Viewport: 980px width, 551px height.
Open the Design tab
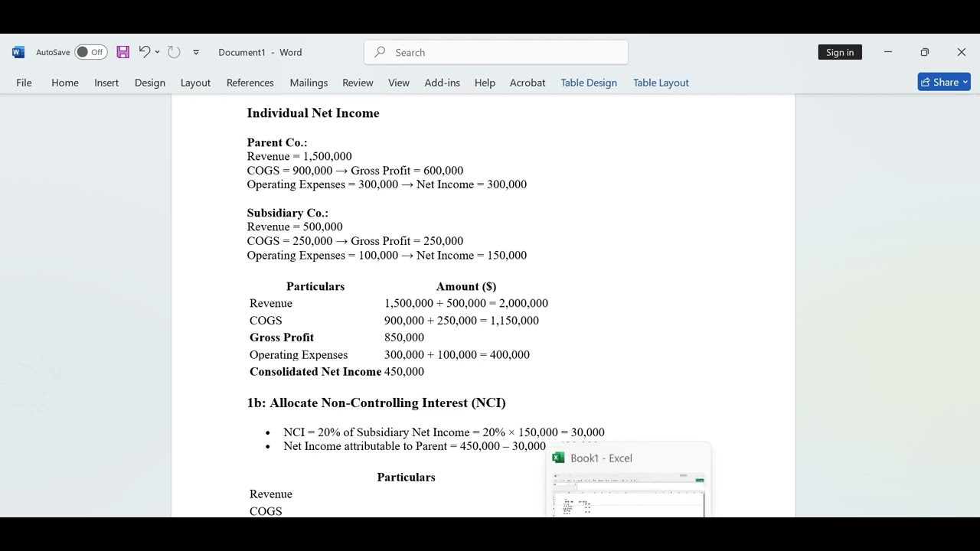(150, 83)
